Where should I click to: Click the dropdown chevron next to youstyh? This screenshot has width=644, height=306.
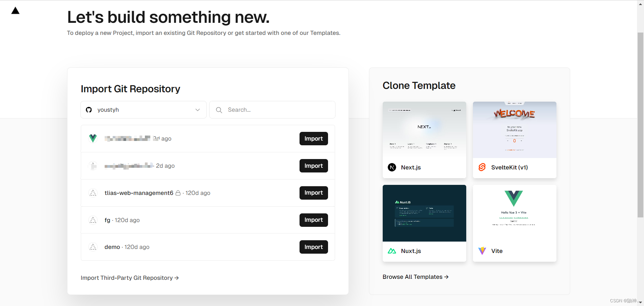point(198,110)
